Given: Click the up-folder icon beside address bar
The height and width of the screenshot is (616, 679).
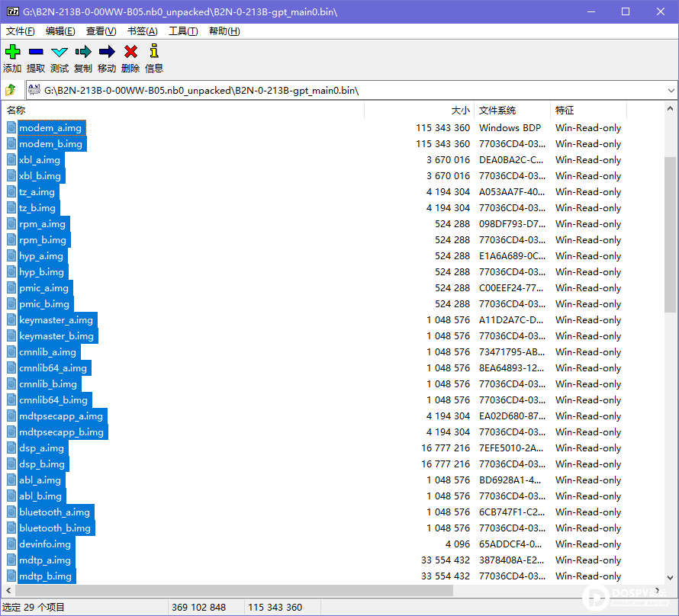Looking at the screenshot, I should 11,90.
